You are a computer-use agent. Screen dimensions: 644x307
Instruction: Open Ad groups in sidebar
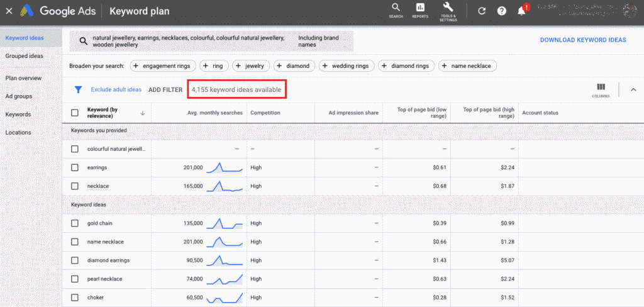(18, 96)
